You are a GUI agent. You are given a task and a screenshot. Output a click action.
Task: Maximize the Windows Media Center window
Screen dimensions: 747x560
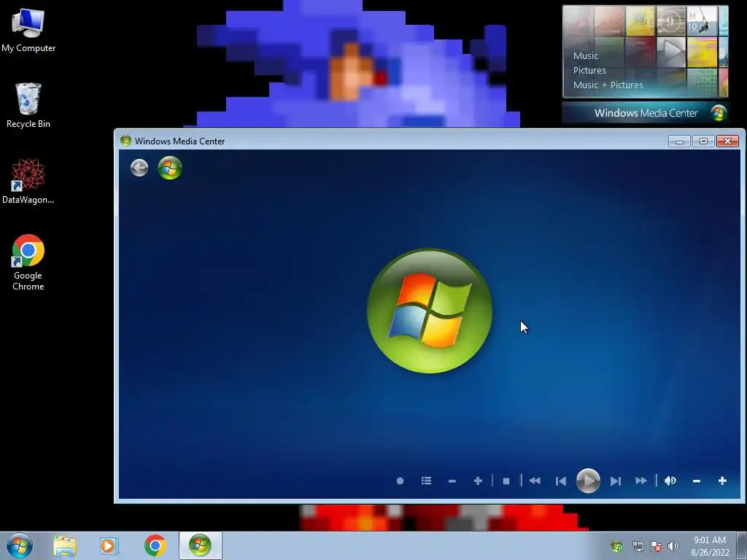[703, 141]
